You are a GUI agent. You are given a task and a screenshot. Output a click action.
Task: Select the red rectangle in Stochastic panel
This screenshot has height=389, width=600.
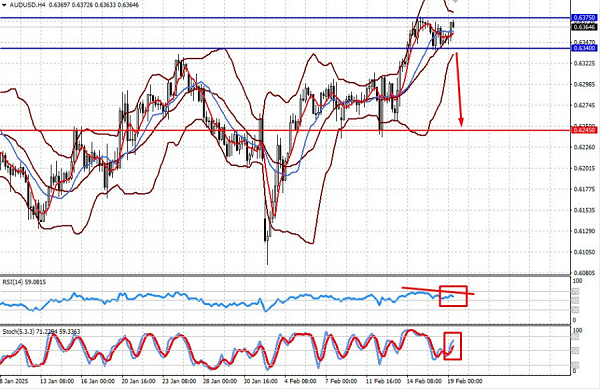pos(453,346)
